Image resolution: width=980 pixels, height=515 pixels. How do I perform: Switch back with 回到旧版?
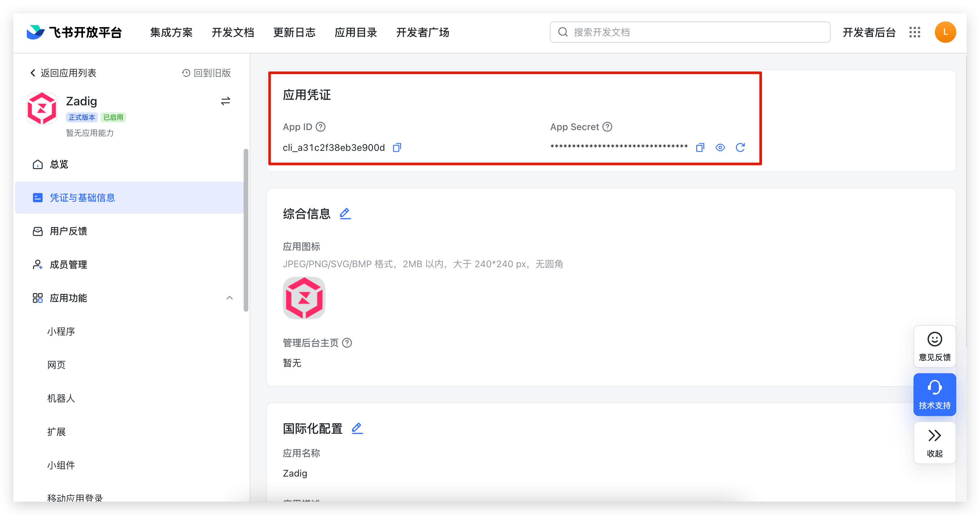point(207,73)
